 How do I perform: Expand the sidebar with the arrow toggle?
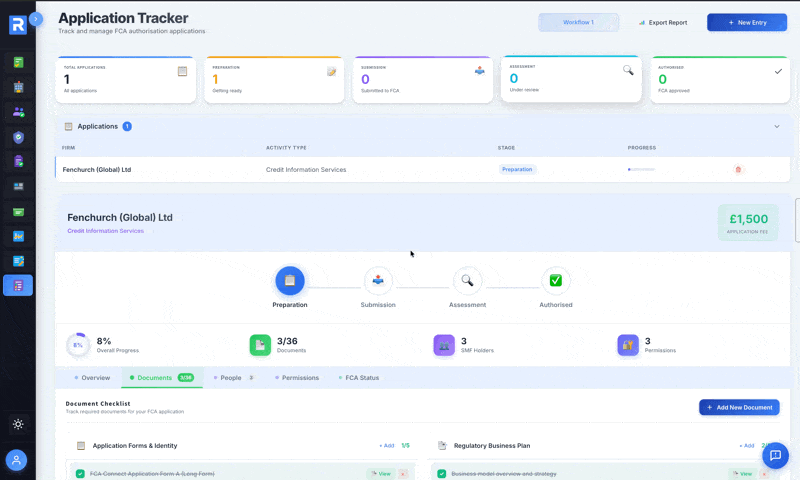[x=36, y=19]
